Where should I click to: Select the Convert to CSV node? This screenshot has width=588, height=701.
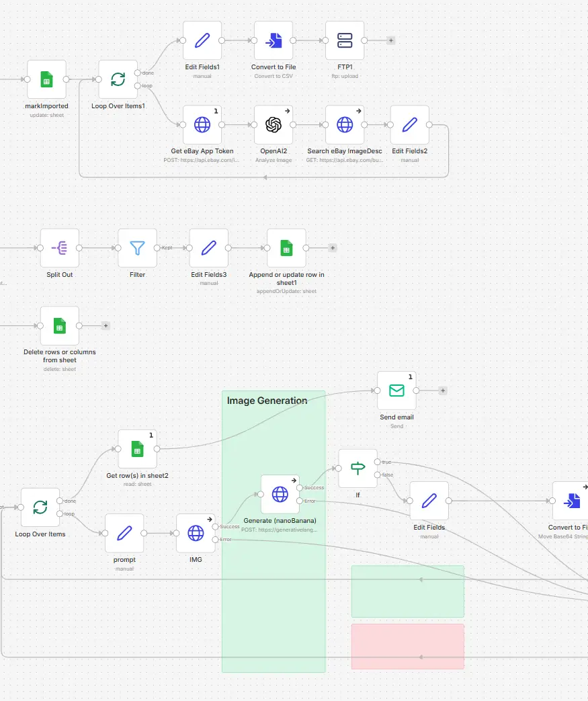click(274, 40)
